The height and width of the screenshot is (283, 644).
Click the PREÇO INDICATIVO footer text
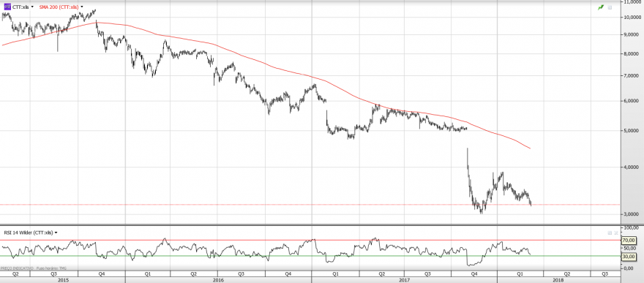[x=18, y=268]
